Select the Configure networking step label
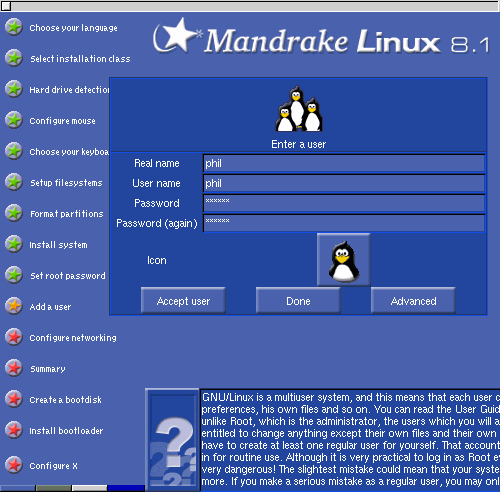 tap(73, 338)
